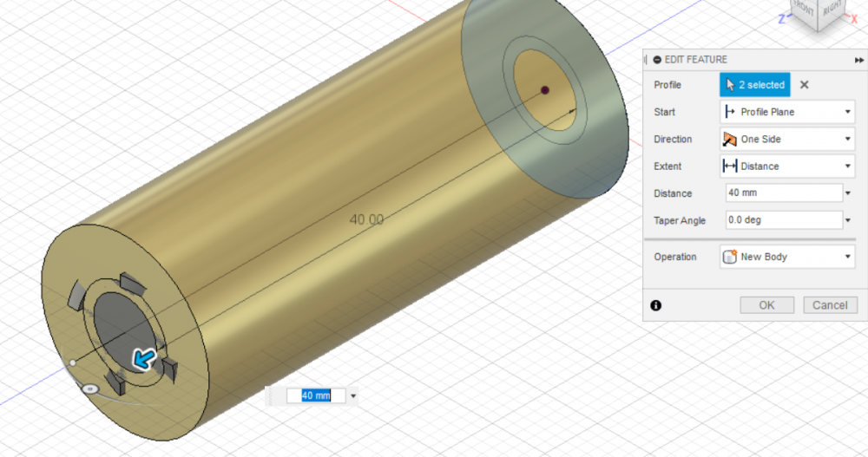Collapse the Edit Feature panel header icon
Image resolution: width=868 pixels, height=457 pixels.
657,60
